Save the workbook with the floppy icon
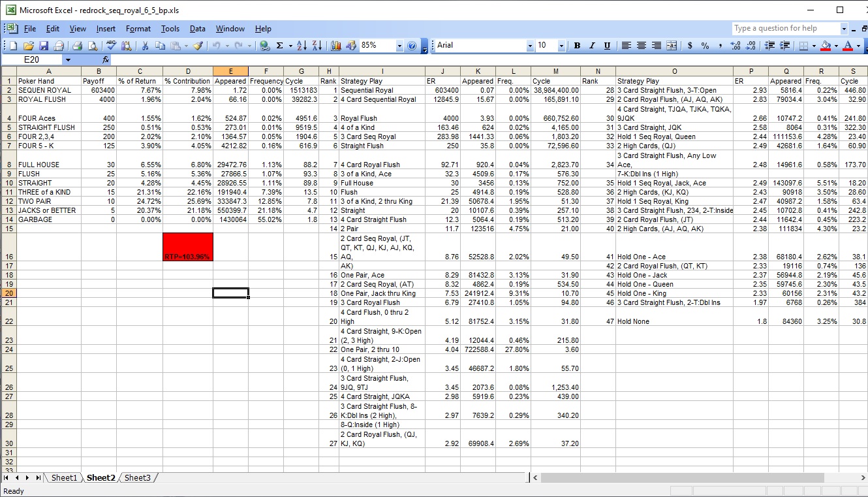Screen dimensions: 868x497 click(44, 46)
